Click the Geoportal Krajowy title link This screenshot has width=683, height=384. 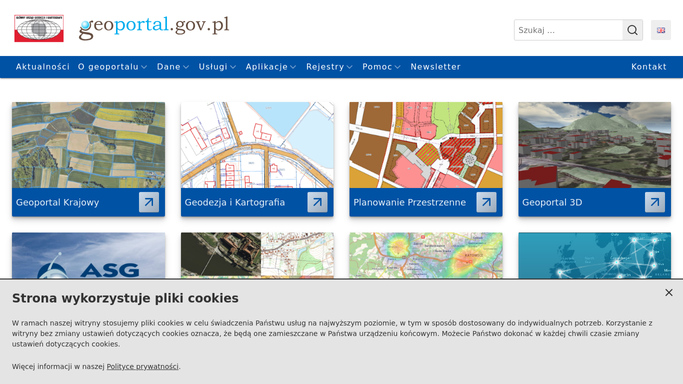[x=57, y=202]
